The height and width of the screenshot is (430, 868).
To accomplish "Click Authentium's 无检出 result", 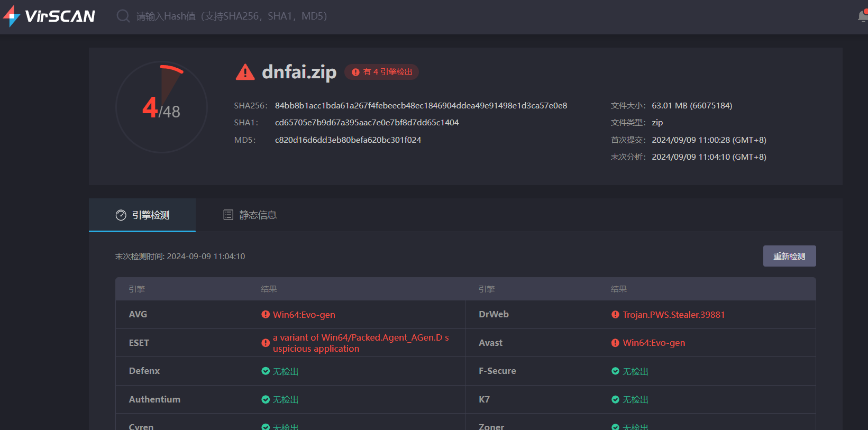I will tap(286, 400).
